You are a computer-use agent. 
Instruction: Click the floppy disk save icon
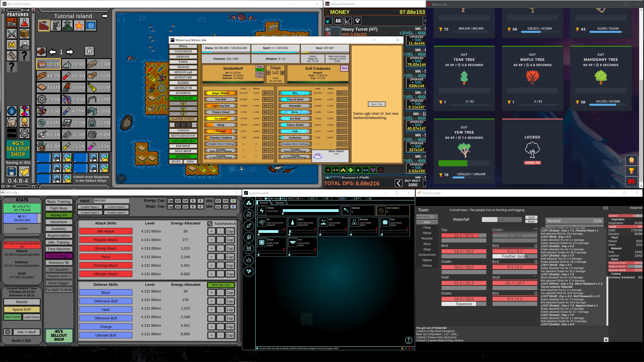[x=12, y=172]
